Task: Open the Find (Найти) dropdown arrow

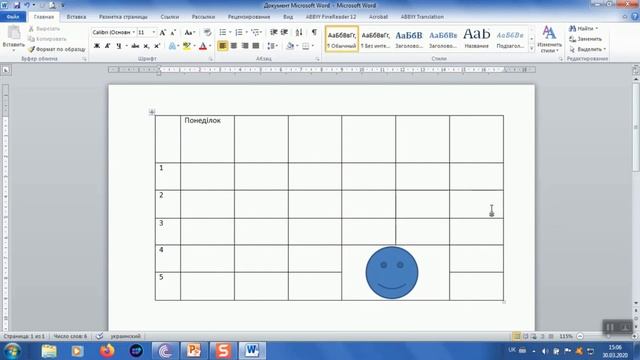Action: coord(597,29)
